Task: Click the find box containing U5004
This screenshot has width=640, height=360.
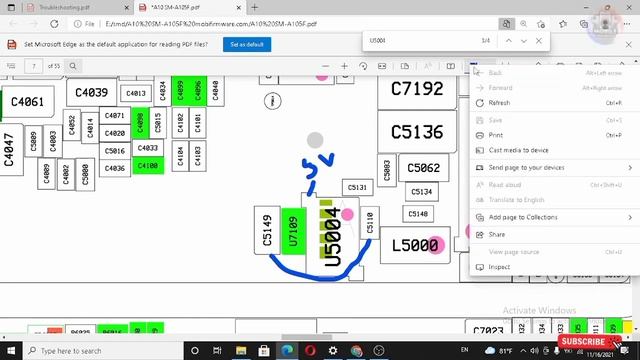Action: [420, 41]
